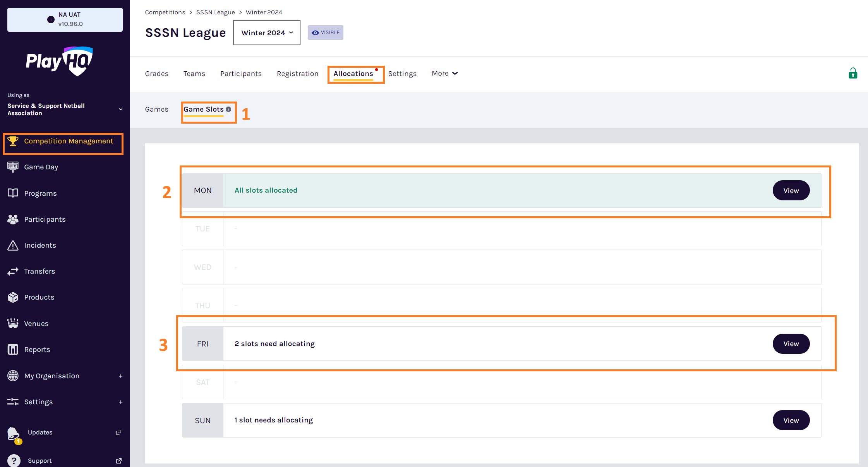Click the Game Slots info icon
Viewport: 868px width, 467px height.
click(228, 109)
